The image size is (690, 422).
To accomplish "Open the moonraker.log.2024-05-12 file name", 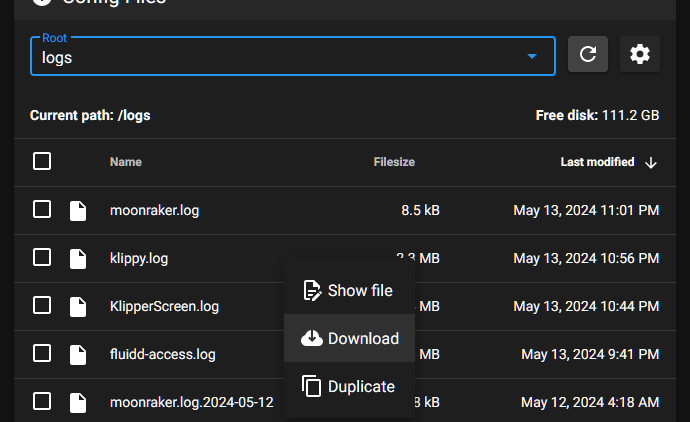I will (x=192, y=402).
